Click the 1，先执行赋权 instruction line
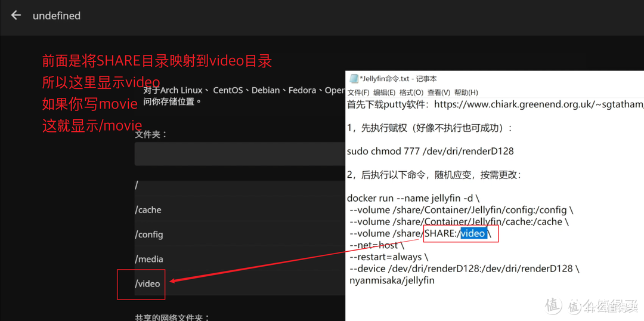This screenshot has width=644, height=321. pos(429,128)
